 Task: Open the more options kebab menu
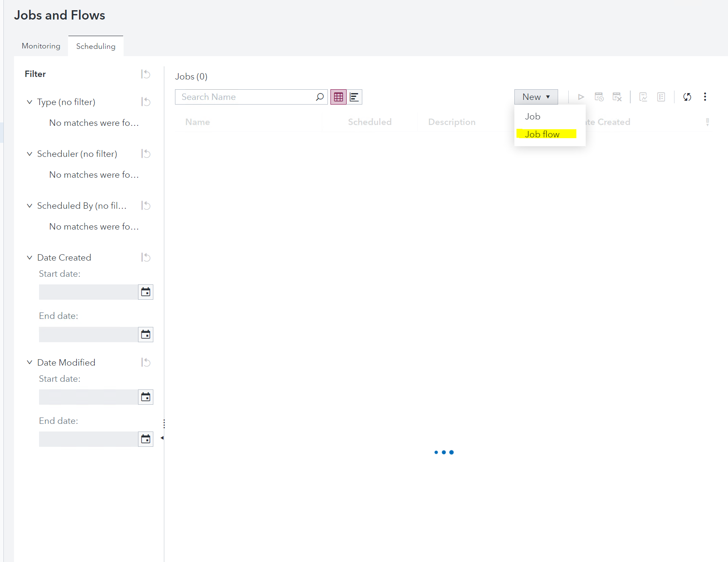pos(705,97)
